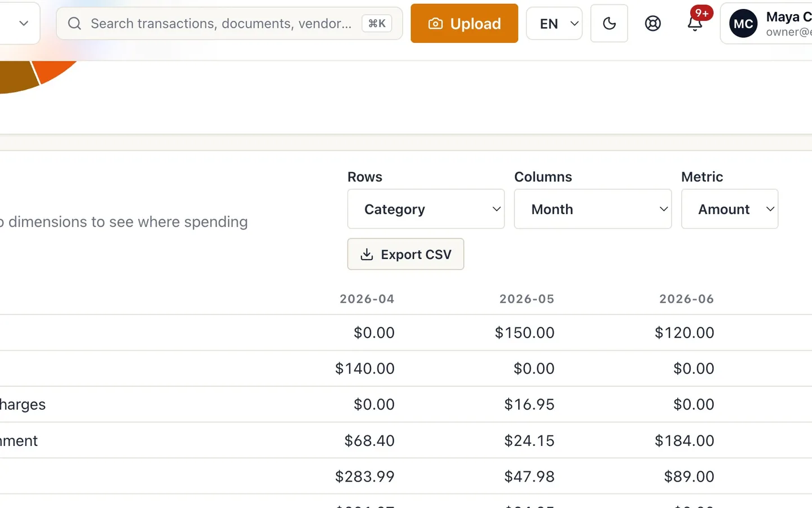Click the $140.00 cell
This screenshot has width=812, height=508.
[x=365, y=369]
